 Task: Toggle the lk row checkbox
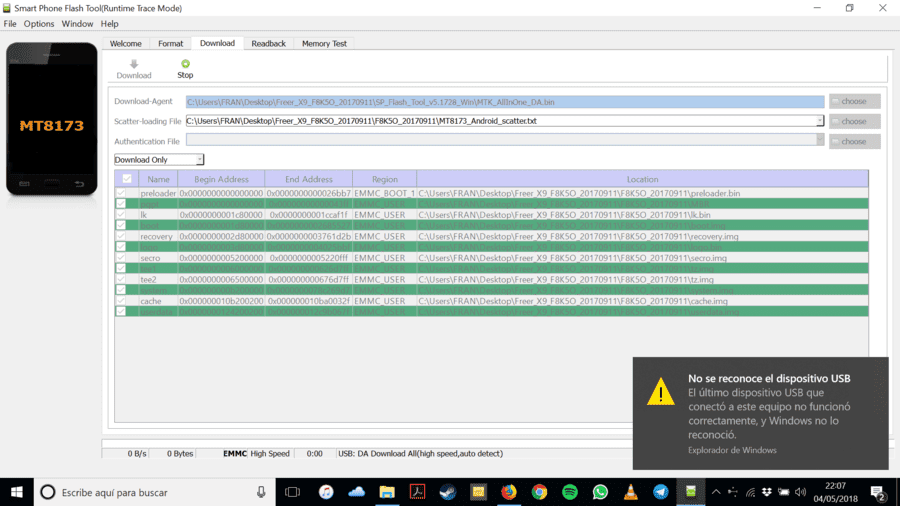(121, 215)
